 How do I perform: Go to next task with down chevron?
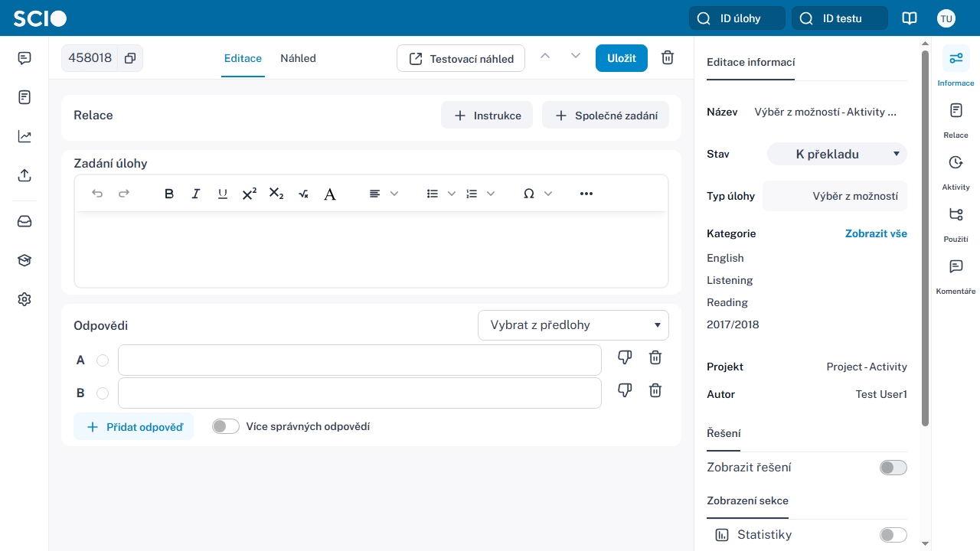[x=576, y=56]
